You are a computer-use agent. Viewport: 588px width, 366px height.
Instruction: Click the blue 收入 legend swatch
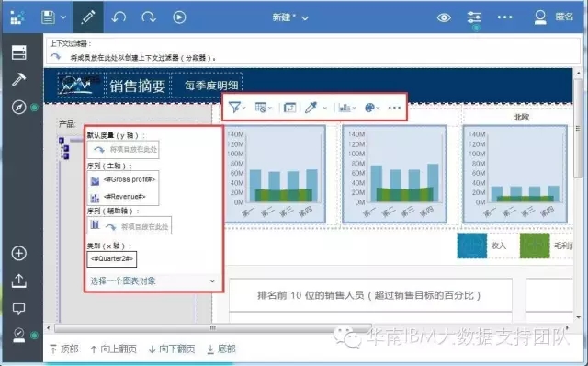[x=471, y=246]
